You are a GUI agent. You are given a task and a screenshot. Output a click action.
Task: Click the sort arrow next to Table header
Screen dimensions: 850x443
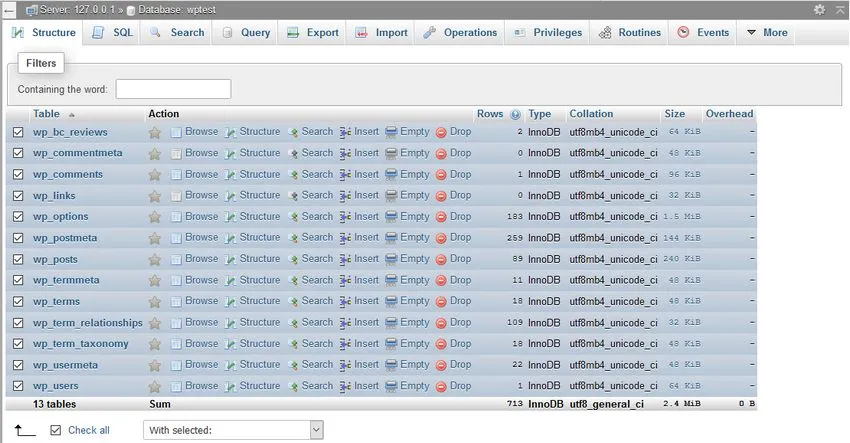pos(72,115)
